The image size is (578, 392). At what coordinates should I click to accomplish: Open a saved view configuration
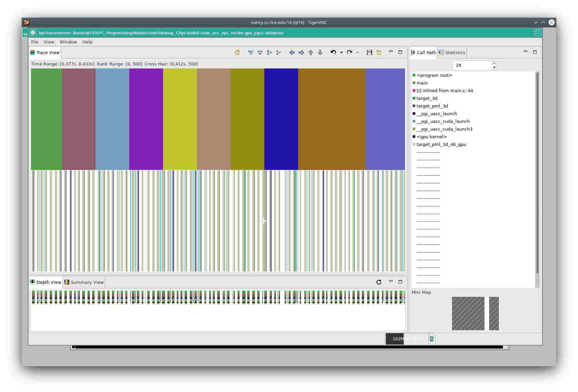379,52
